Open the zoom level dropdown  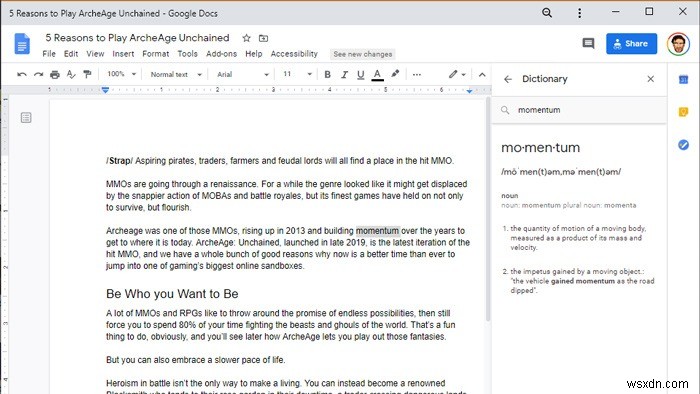pos(121,74)
